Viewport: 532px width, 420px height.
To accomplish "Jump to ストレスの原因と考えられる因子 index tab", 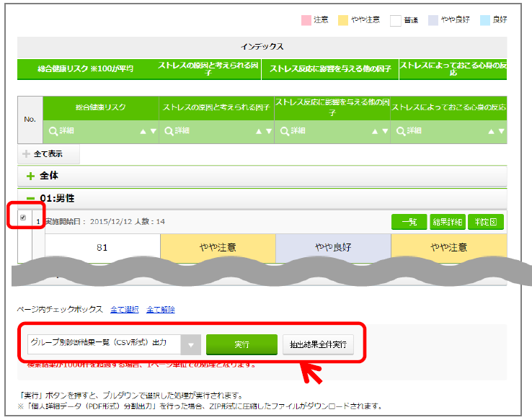I will (x=208, y=69).
